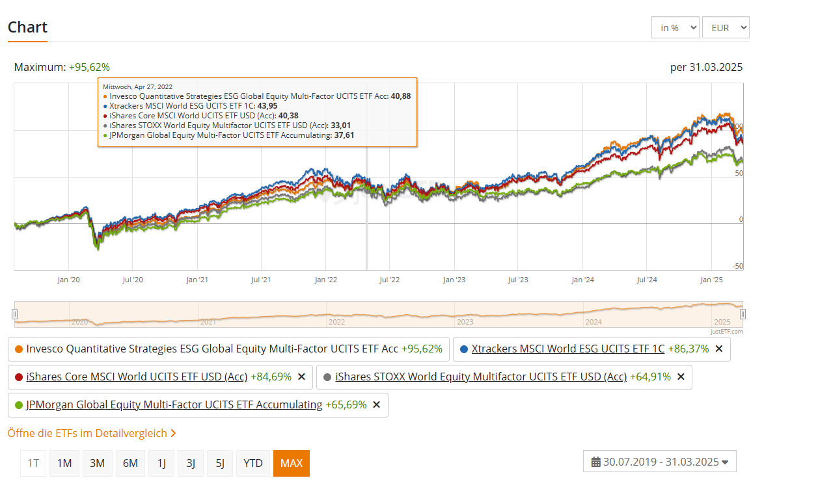Screen dimensions: 818x504
Task: Select the YTD time range
Action: coord(253,463)
